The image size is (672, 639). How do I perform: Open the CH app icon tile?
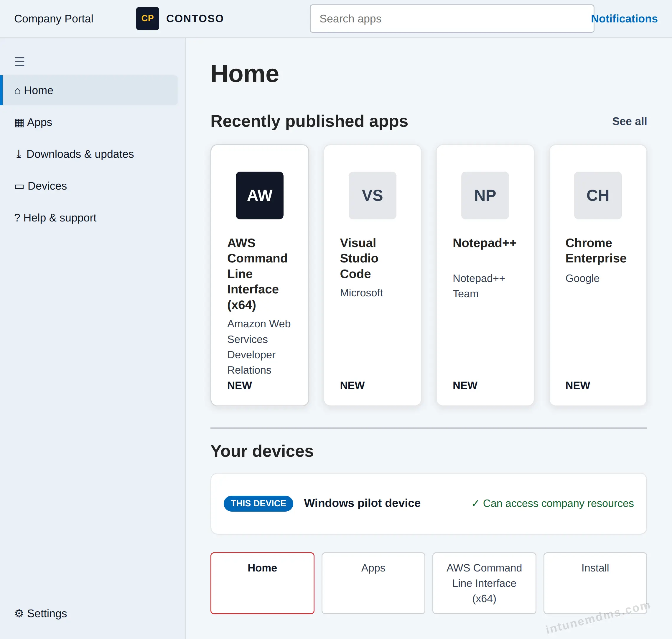point(597,196)
